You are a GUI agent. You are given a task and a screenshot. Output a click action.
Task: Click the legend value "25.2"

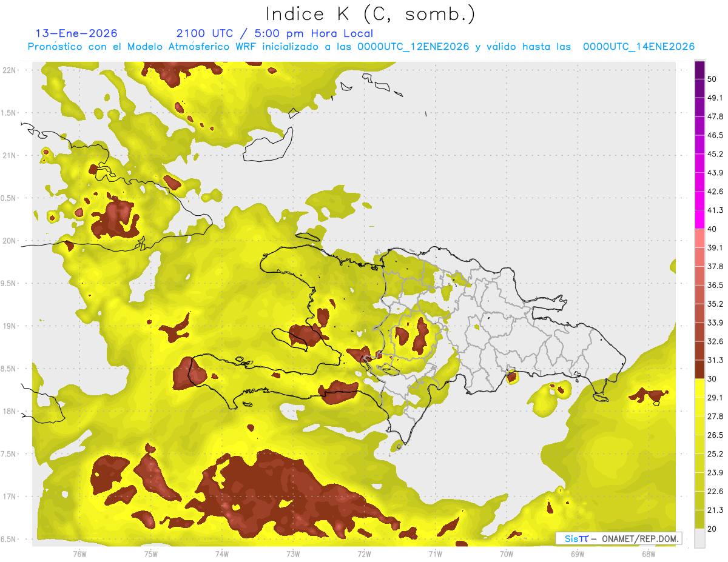coord(715,453)
